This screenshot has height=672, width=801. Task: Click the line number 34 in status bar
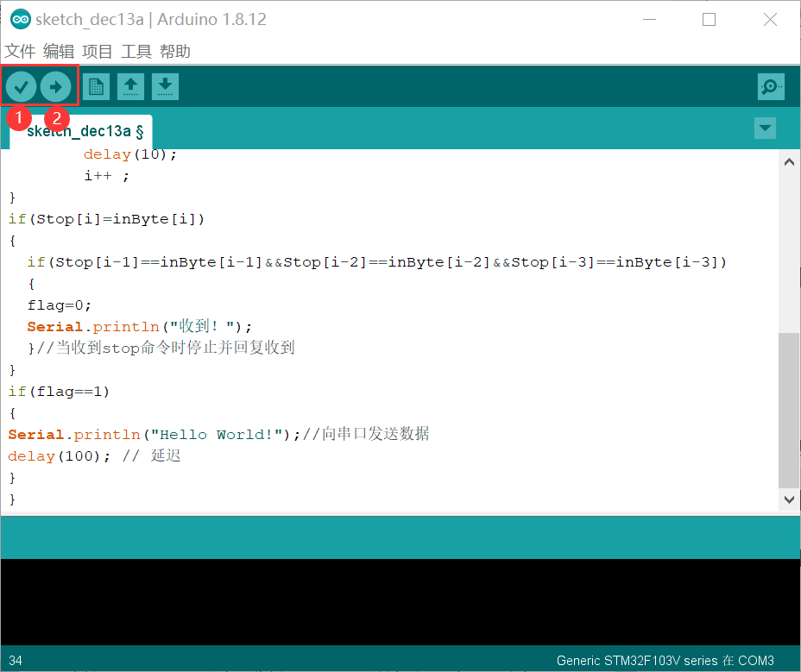pyautogui.click(x=16, y=661)
